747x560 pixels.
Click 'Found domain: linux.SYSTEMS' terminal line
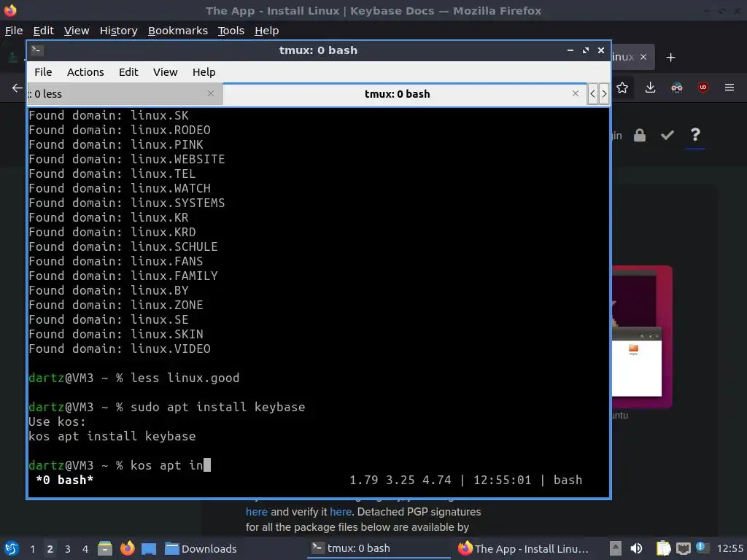pyautogui.click(x=127, y=203)
